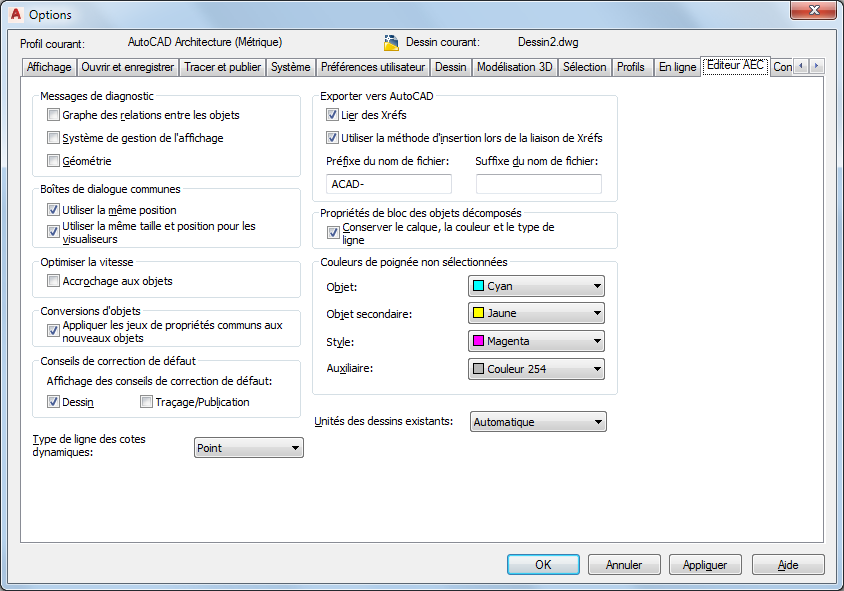
Task: Open the Profils tab
Action: click(631, 67)
